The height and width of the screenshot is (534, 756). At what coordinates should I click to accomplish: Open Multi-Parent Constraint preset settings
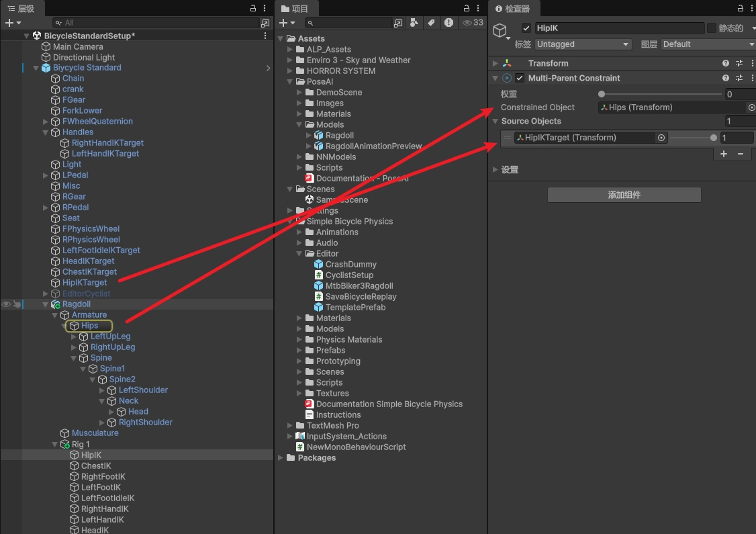[x=739, y=78]
